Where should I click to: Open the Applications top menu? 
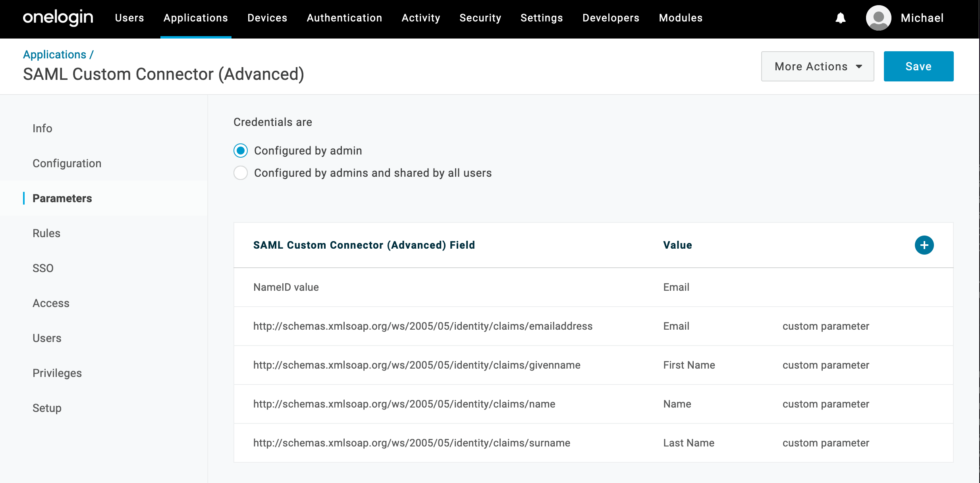point(196,18)
